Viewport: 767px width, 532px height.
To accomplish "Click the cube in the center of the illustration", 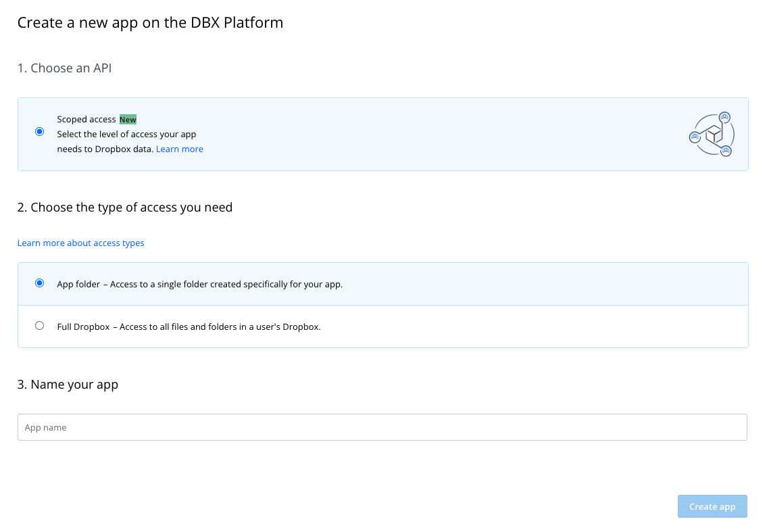I will 714,135.
